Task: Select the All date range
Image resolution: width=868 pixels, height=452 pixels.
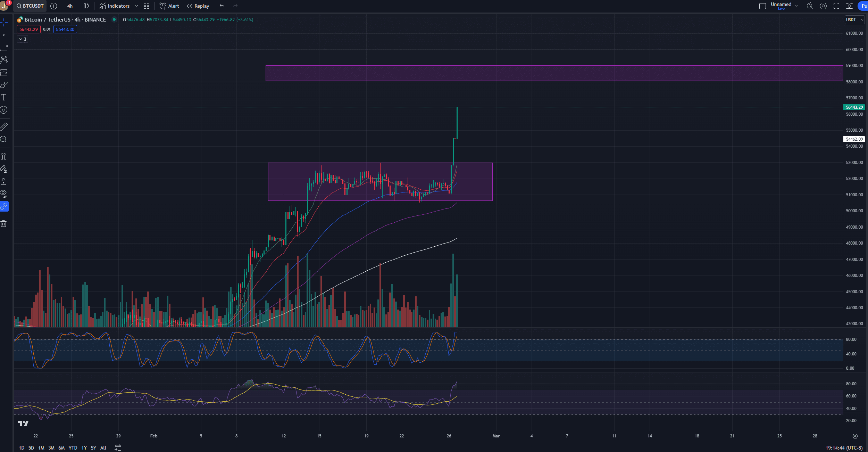Action: tap(103, 448)
